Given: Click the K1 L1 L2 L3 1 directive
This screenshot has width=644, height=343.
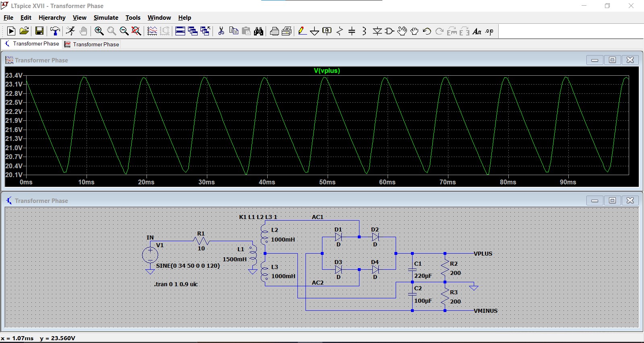Looking at the screenshot, I should tap(258, 217).
